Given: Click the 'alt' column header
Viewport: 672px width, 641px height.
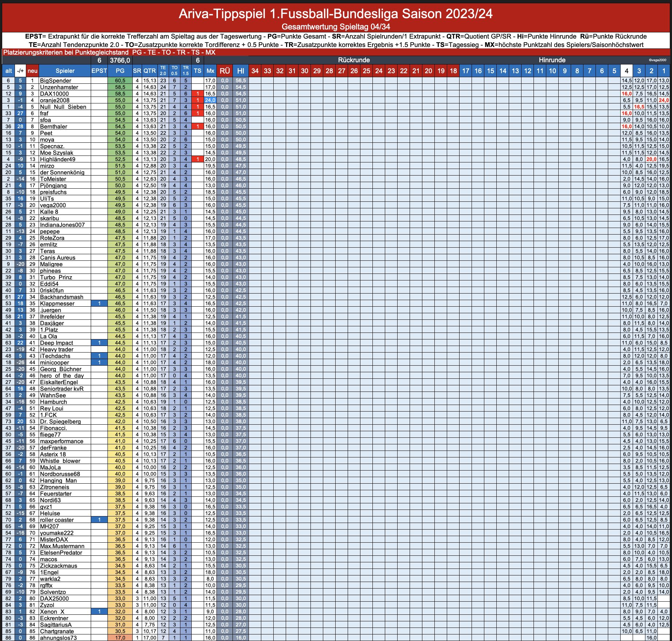Looking at the screenshot, I should [8, 71].
